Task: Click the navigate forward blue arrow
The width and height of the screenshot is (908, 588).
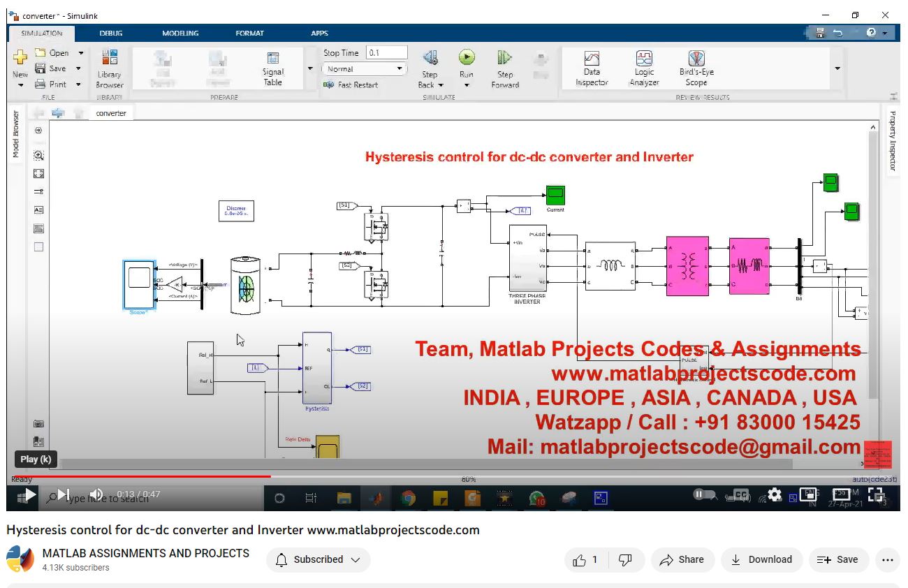Action: [x=58, y=113]
